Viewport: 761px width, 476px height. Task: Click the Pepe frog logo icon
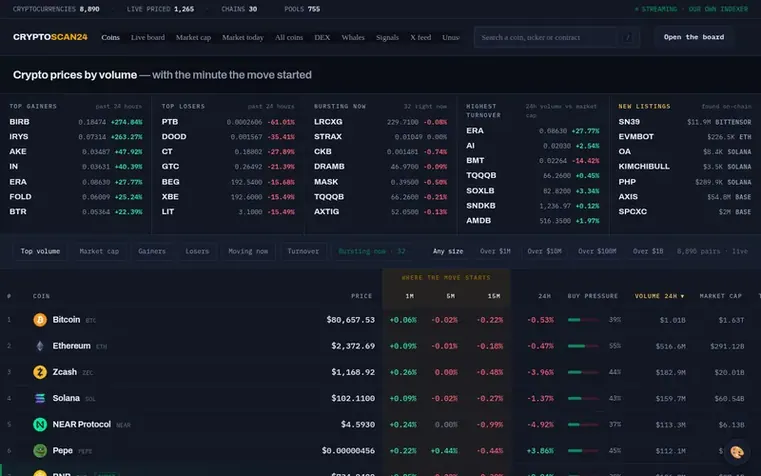(x=40, y=451)
